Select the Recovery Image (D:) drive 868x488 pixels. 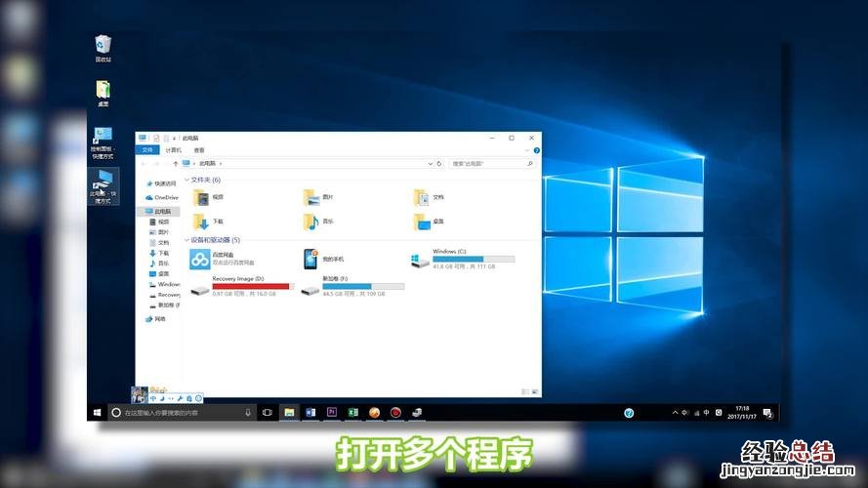pos(242,287)
